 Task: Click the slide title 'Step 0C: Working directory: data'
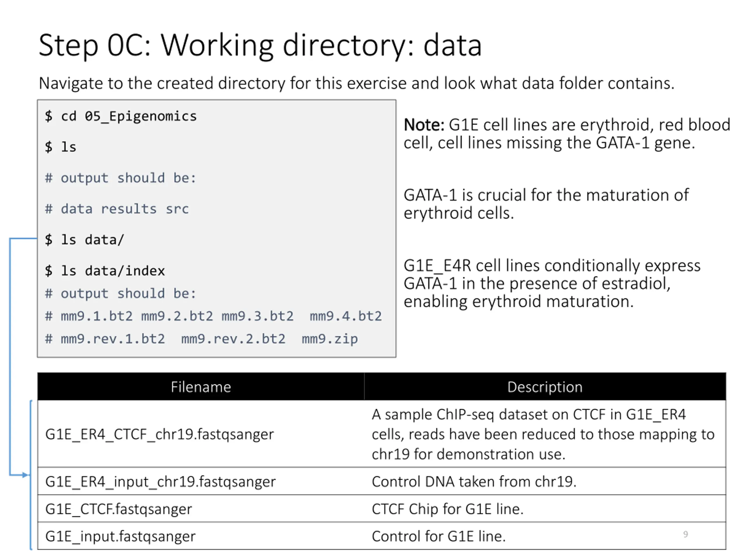click(260, 45)
